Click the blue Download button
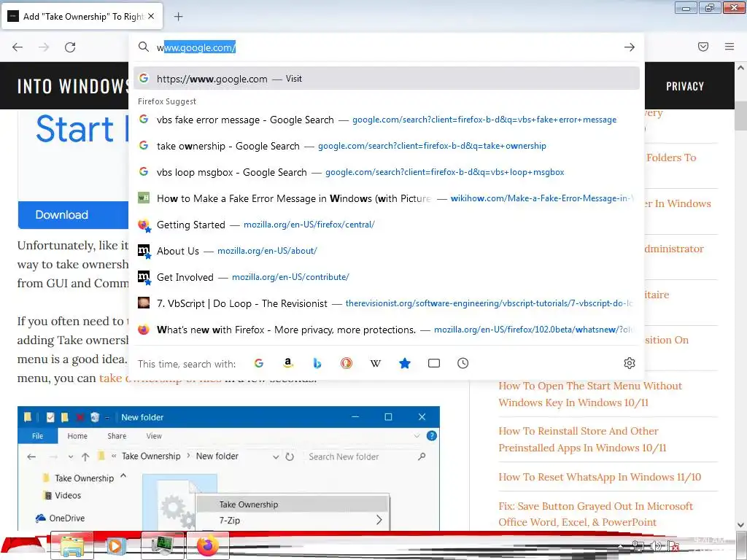This screenshot has height=560, width=747. tap(73, 215)
